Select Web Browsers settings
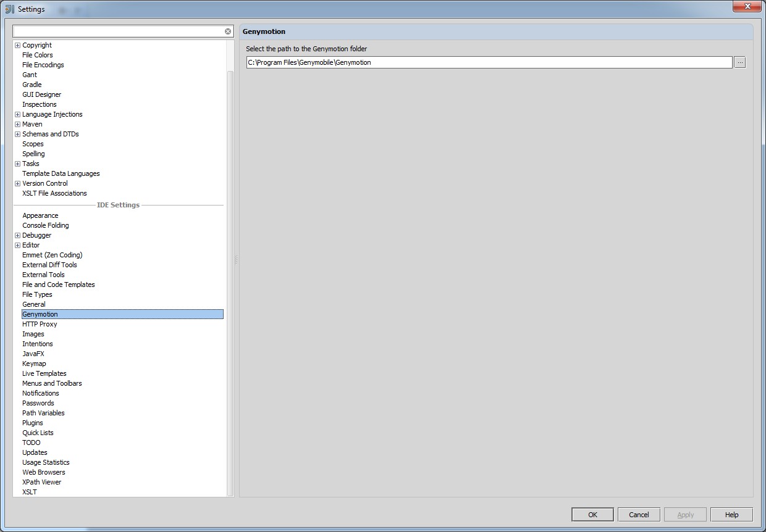This screenshot has height=532, width=766. (x=44, y=472)
